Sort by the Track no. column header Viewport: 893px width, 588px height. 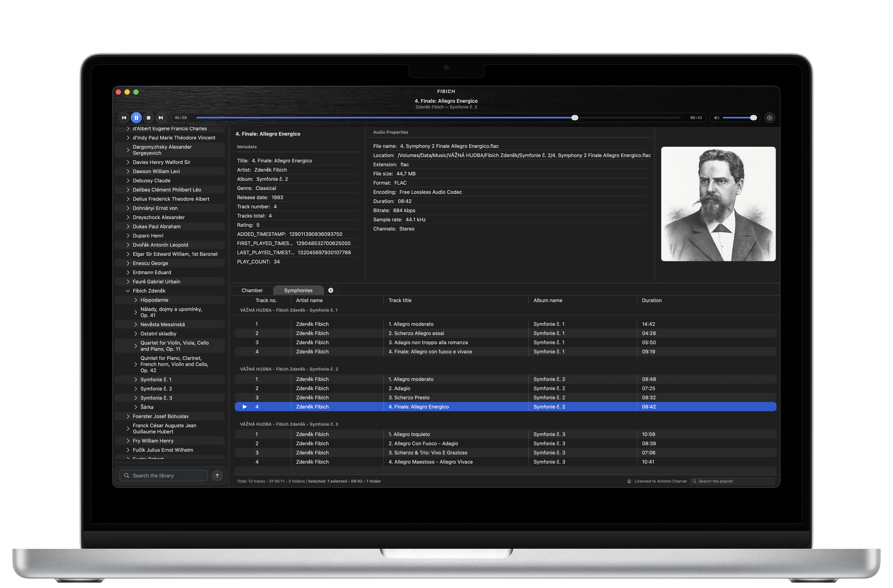click(266, 300)
